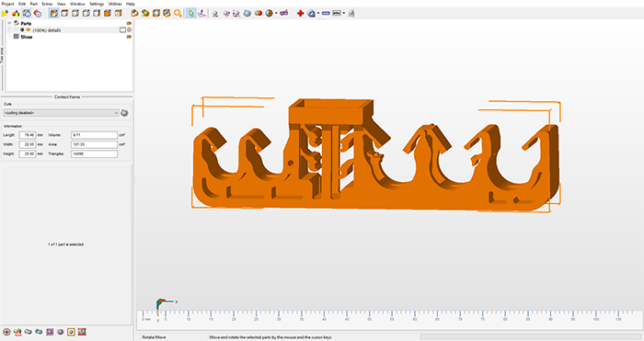Click the blue measuring ruler icon

coord(326,13)
